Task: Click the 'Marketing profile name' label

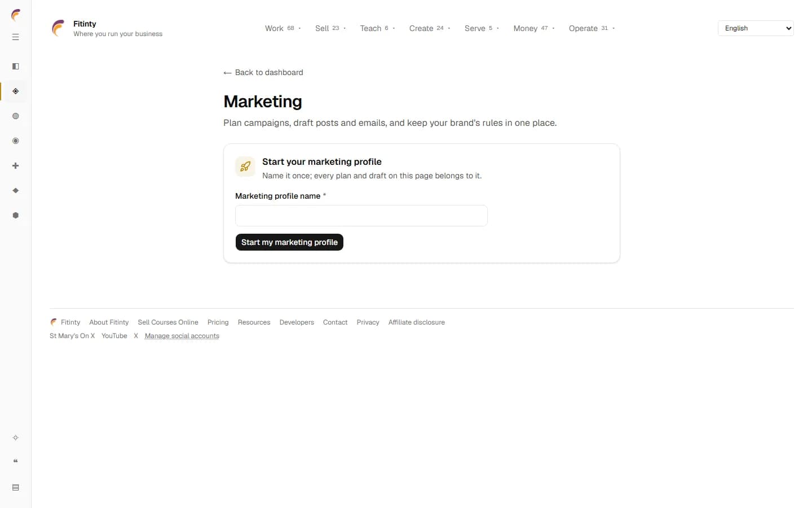Action: coord(278,196)
